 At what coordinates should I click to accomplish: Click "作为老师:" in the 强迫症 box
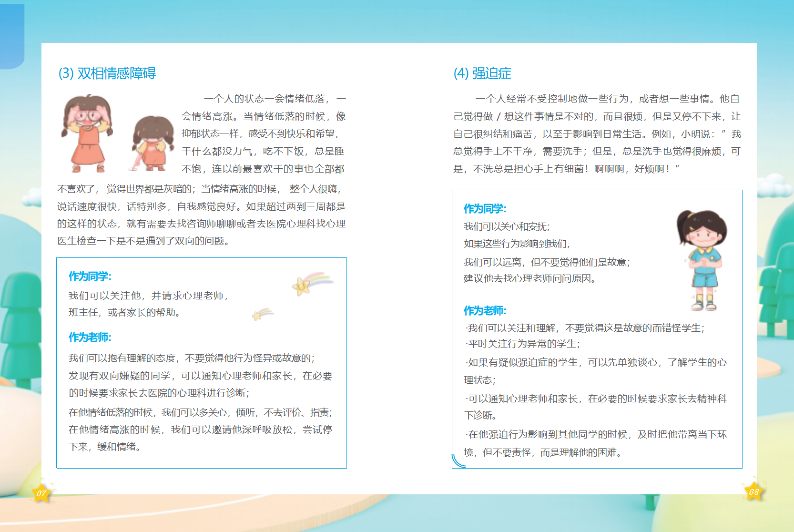click(485, 311)
